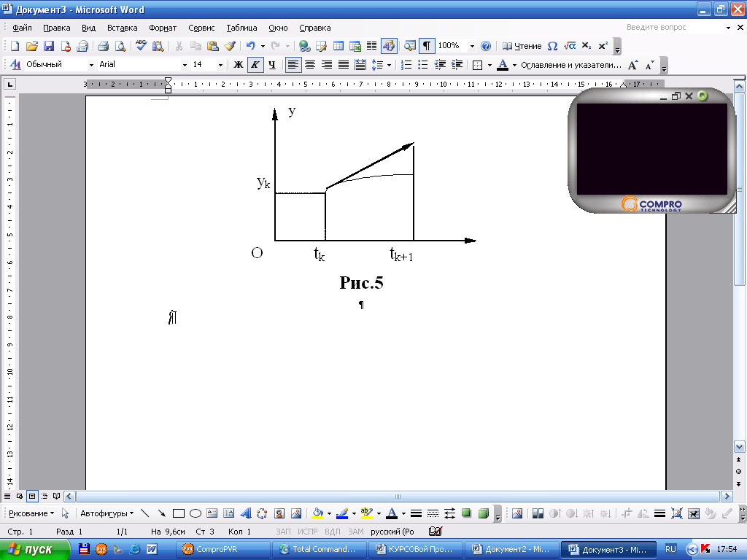Apply superscript x² formatting
This screenshot has height=560, width=747.
(x=603, y=46)
